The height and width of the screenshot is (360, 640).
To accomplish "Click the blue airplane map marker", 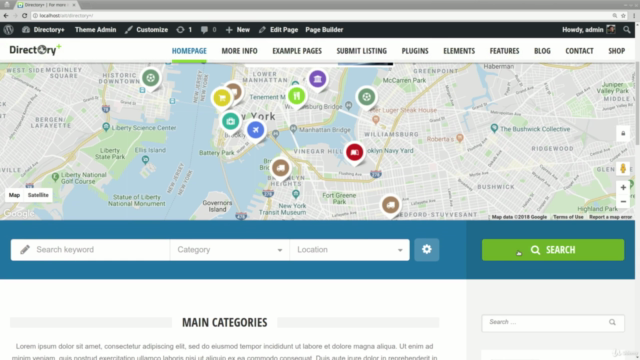I will tap(256, 130).
